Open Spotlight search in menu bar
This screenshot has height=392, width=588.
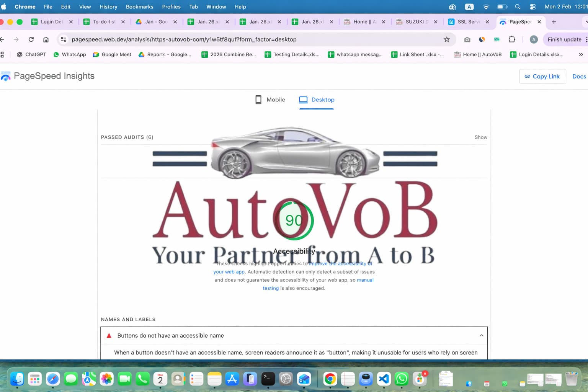(518, 7)
